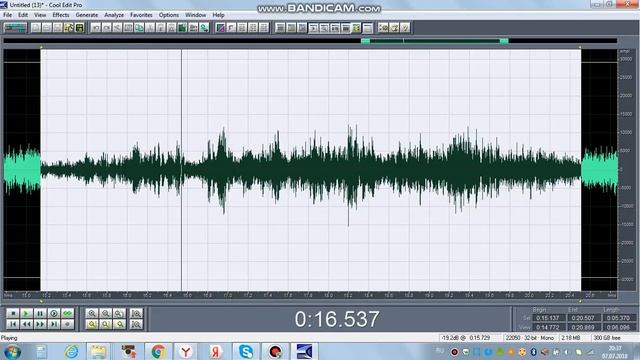Open the Generate menu

click(x=87, y=15)
